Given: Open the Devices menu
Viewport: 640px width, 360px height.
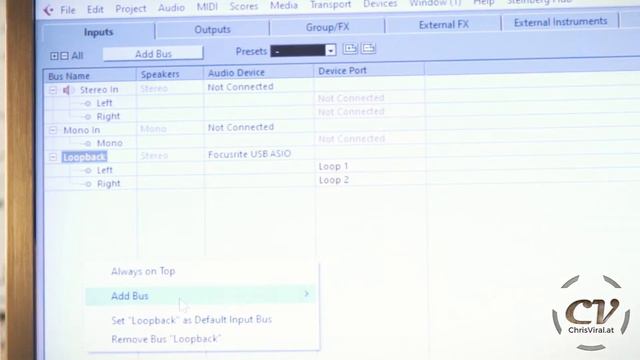Looking at the screenshot, I should pos(380,3).
